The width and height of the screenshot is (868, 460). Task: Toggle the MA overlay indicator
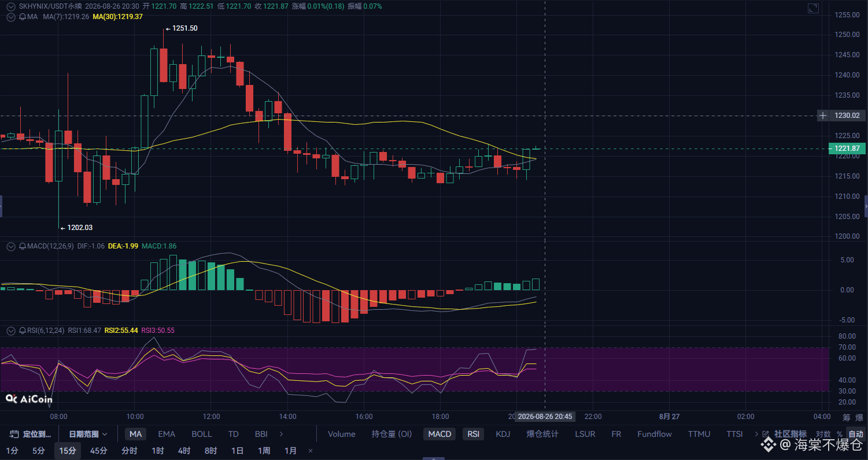click(x=135, y=434)
